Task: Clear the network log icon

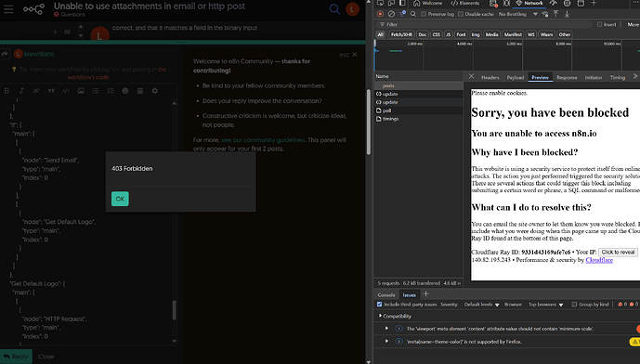Action: point(391,14)
